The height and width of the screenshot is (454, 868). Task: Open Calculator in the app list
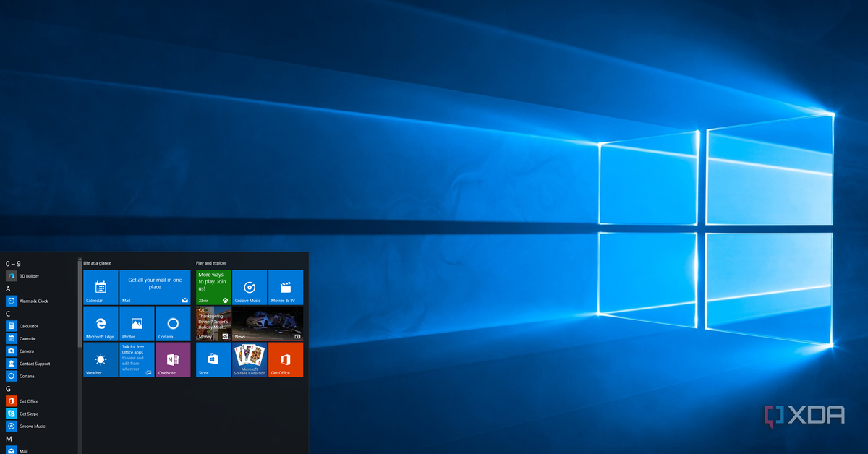pos(40,326)
